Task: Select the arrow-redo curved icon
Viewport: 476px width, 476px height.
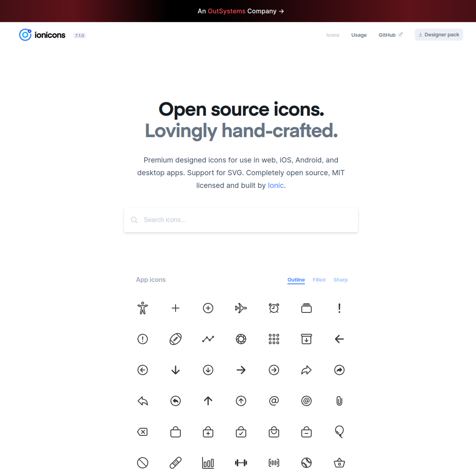Action: point(307,370)
